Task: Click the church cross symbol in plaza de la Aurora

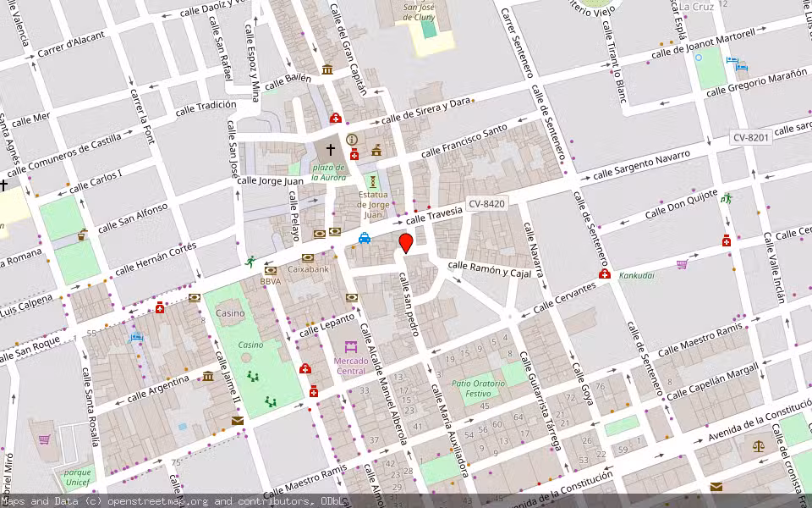Action: pyautogui.click(x=331, y=149)
